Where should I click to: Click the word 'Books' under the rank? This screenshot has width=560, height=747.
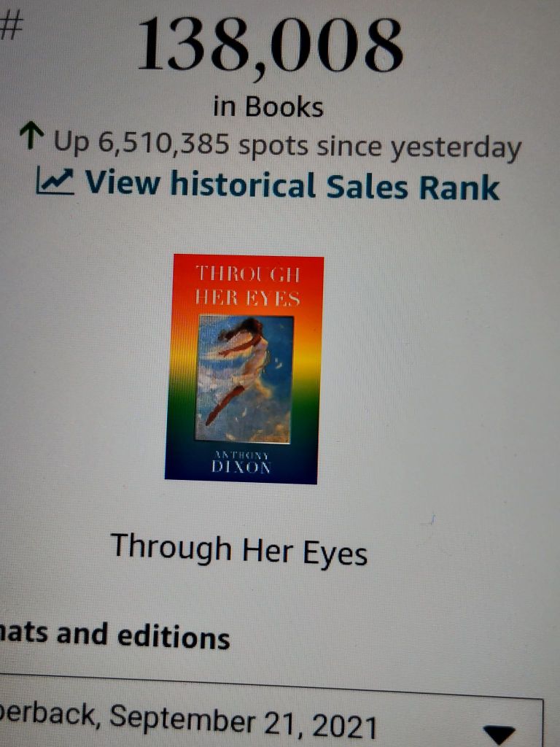284,107
